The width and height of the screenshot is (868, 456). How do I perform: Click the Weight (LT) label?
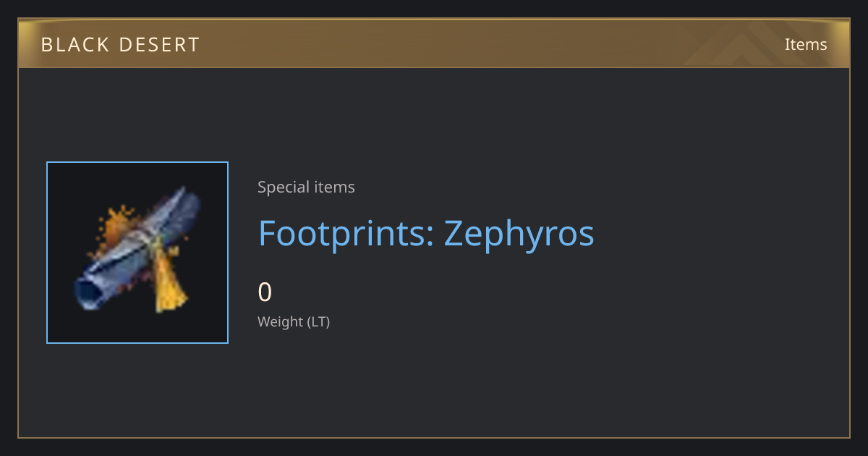(294, 322)
